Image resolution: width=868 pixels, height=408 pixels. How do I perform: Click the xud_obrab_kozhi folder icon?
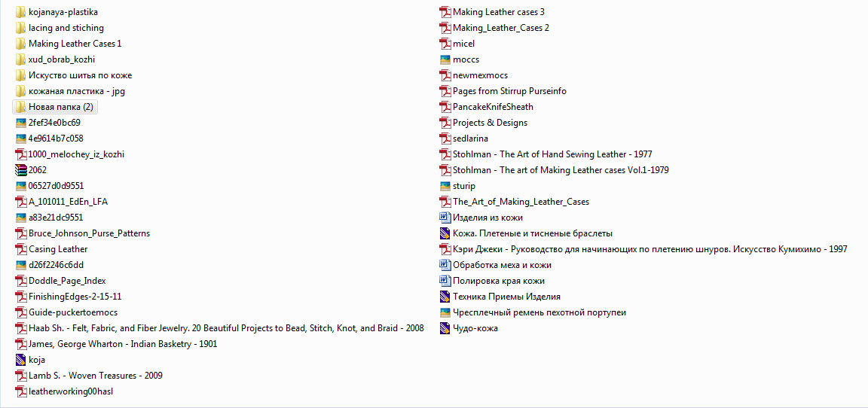(x=20, y=59)
